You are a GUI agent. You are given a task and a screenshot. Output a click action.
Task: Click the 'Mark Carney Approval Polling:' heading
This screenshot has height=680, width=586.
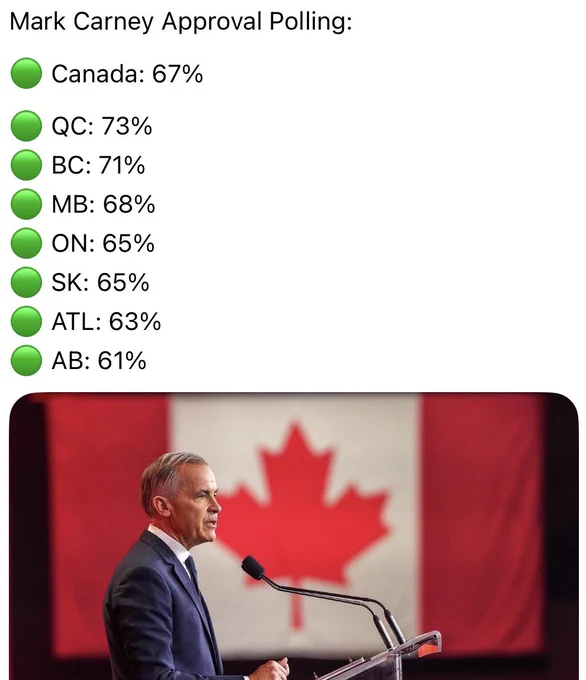(x=180, y=22)
